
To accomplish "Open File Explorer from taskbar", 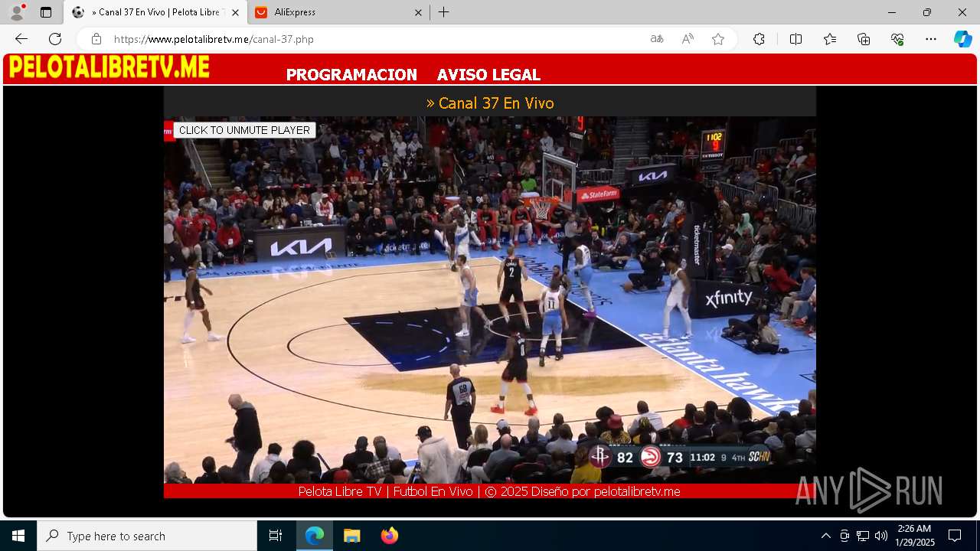I will [351, 536].
